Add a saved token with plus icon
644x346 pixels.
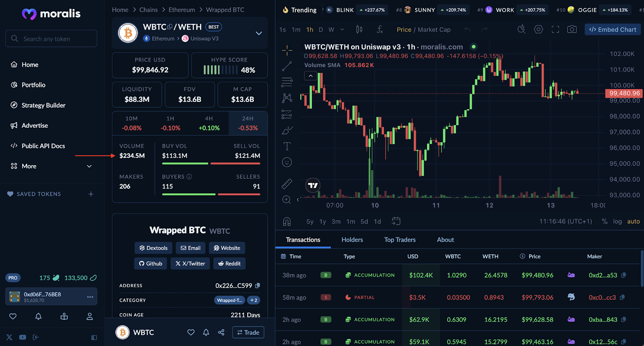click(91, 194)
